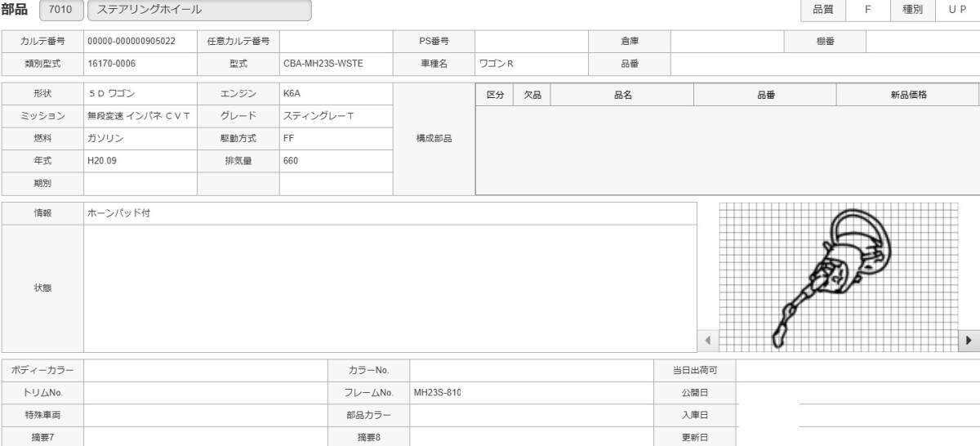The height and width of the screenshot is (446, 980).
Task: Click the 部品 heading
Action: pyautogui.click(x=15, y=10)
